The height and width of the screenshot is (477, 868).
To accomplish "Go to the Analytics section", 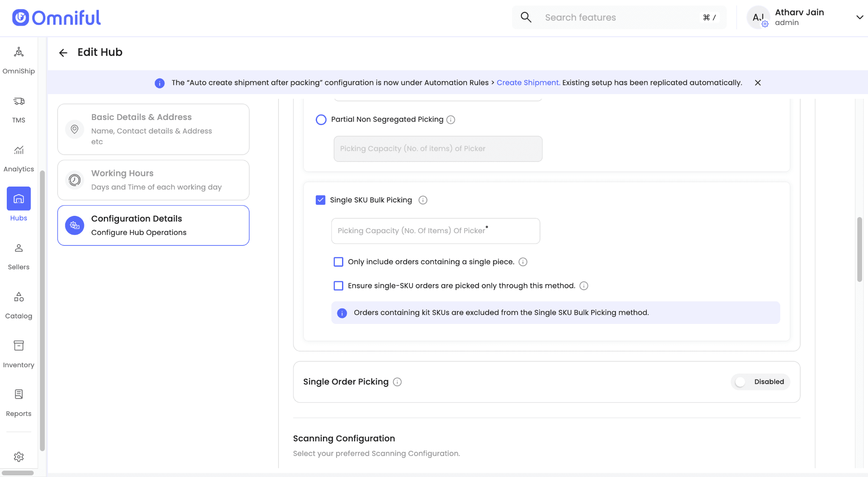I will click(19, 151).
